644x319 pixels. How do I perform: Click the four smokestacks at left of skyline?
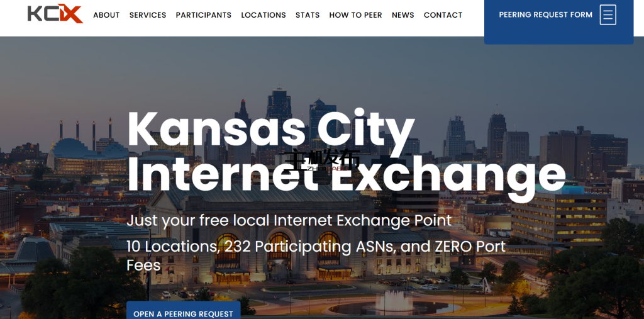[x=86, y=130]
